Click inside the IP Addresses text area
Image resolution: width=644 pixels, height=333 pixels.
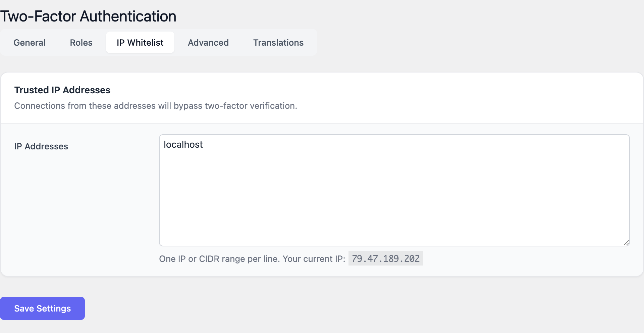(394, 195)
